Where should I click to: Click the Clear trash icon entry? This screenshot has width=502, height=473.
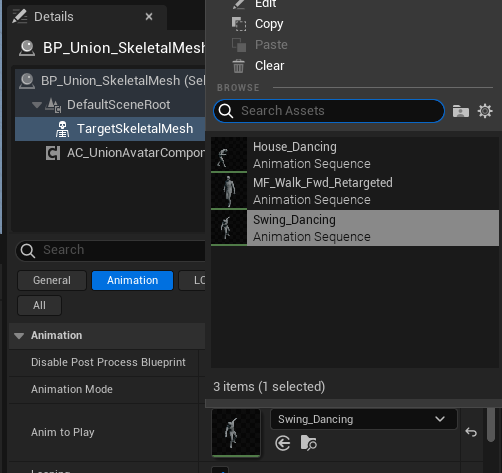pos(258,66)
